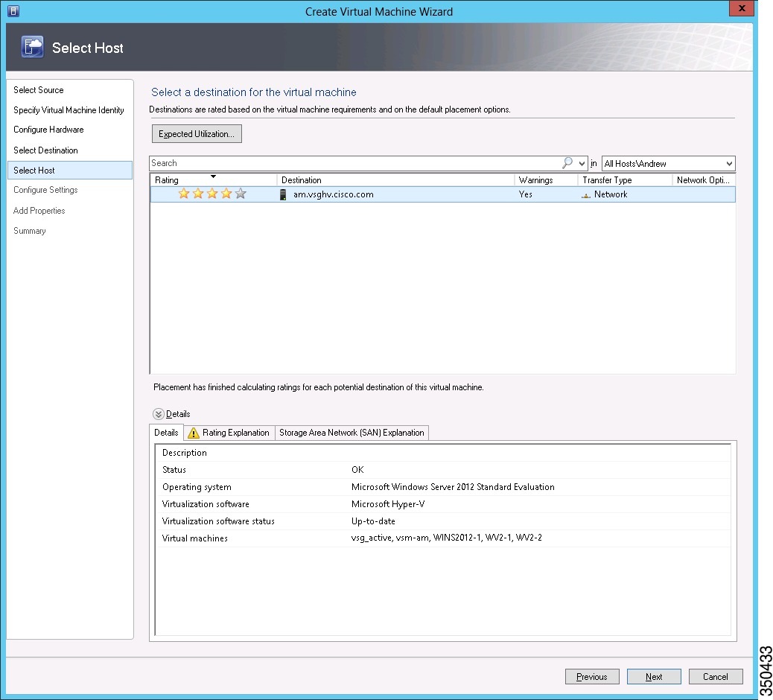Click the five-star rating of the host row
Image resolution: width=773 pixels, height=700 pixels.
[212, 194]
